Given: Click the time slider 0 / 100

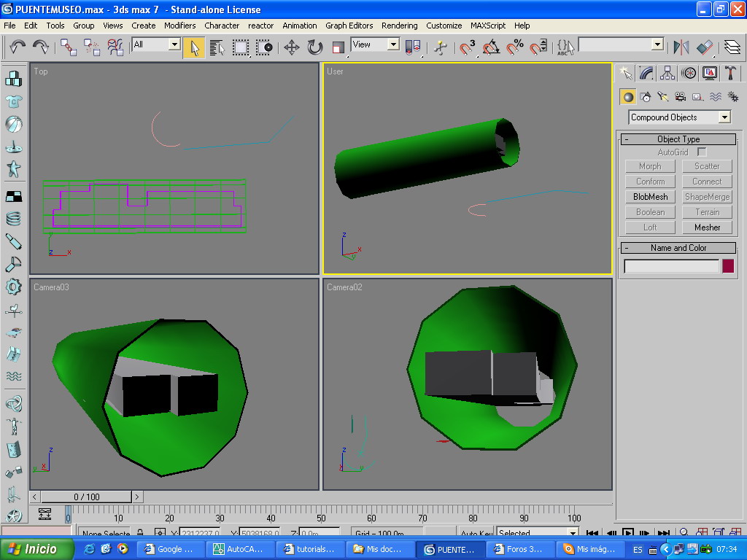Looking at the screenshot, I should [86, 497].
